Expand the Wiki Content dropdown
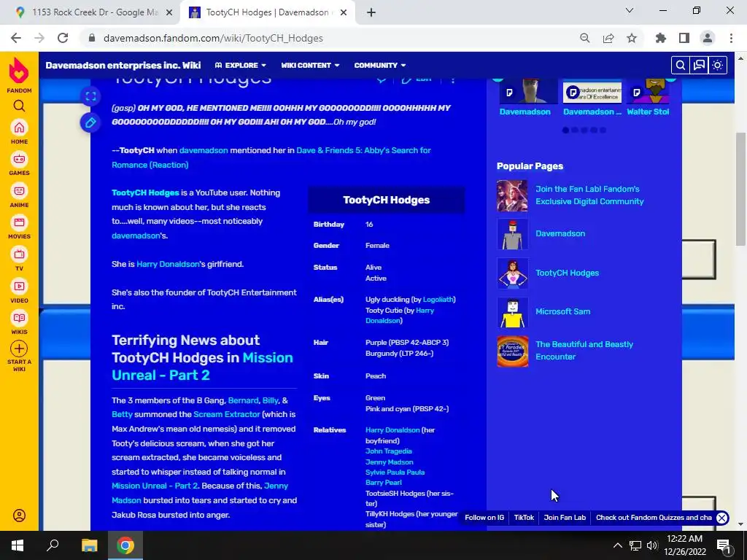The height and width of the screenshot is (560, 747). pyautogui.click(x=310, y=65)
